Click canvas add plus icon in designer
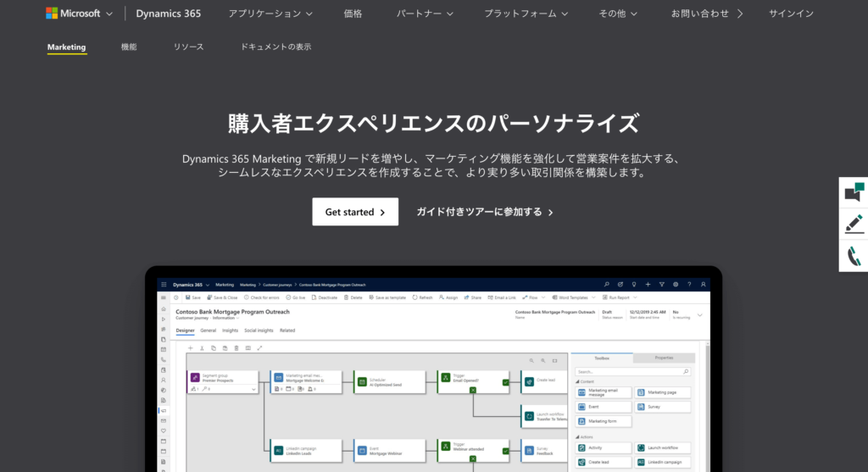This screenshot has height=472, width=868. (x=190, y=348)
